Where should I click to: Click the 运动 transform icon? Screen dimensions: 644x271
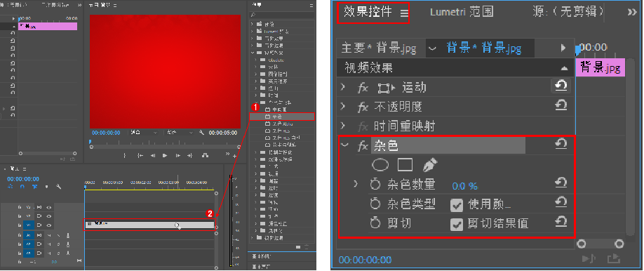pyautogui.click(x=386, y=88)
